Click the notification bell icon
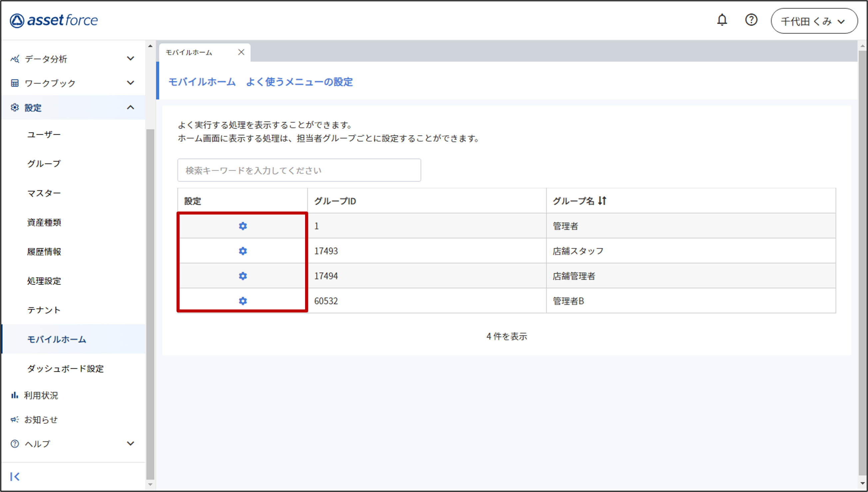868x492 pixels. click(x=722, y=20)
